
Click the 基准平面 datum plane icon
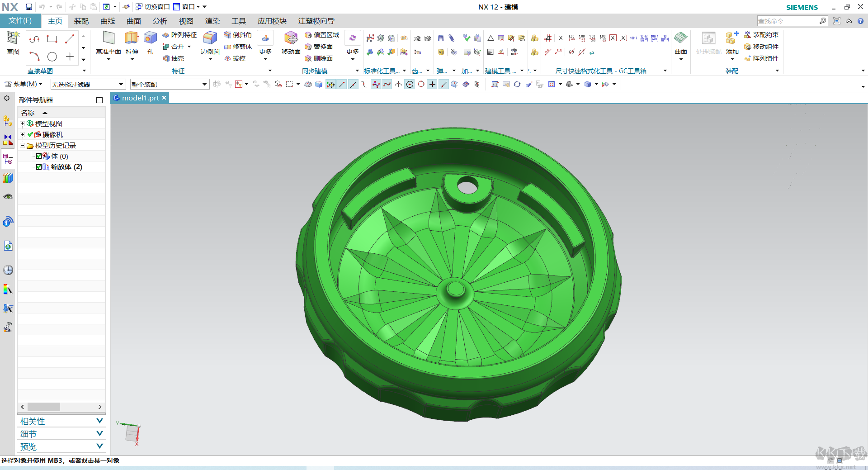point(108,39)
